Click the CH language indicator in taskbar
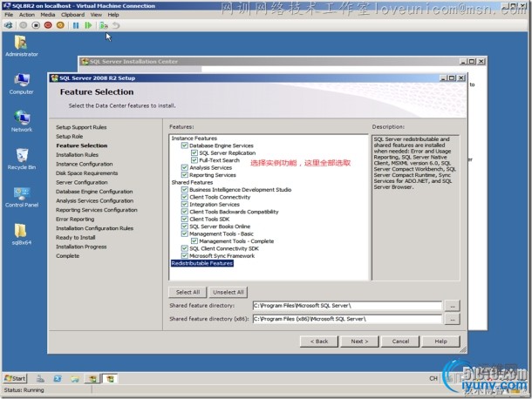Viewport: 532px width, 399px height. (x=433, y=378)
